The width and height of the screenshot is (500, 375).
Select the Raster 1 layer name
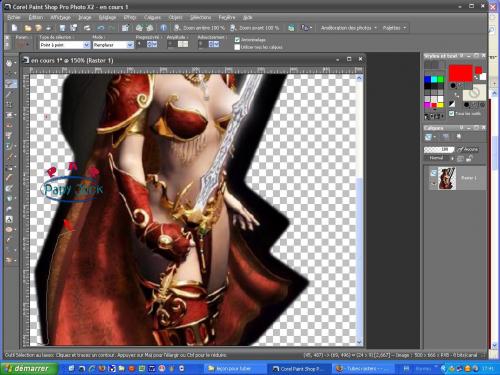coord(469,178)
